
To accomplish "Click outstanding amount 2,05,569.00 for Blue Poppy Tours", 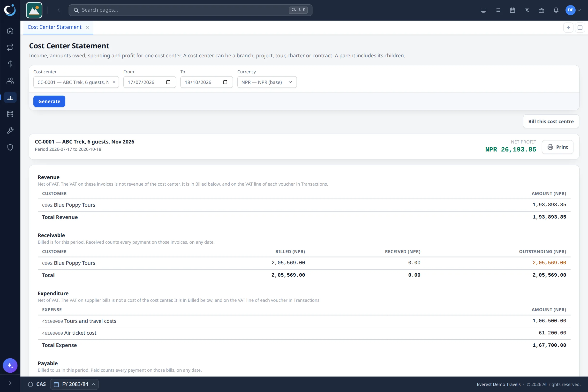I will click(549, 263).
